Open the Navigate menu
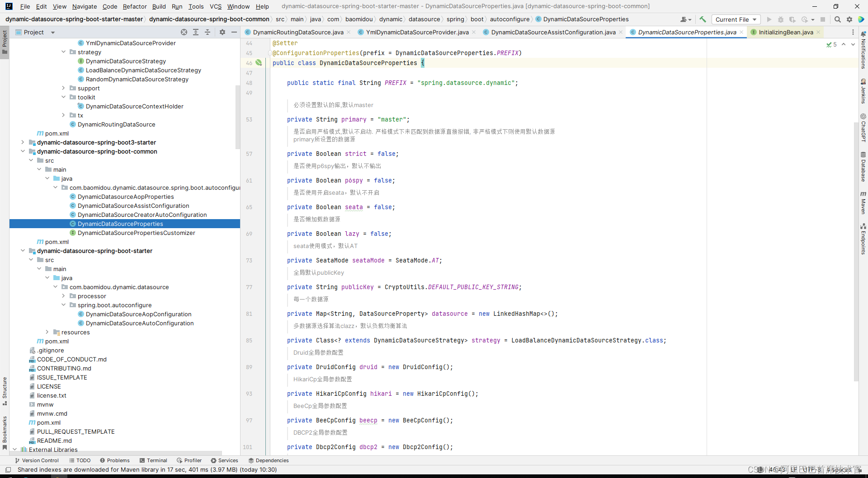This screenshot has width=868, height=478. (x=85, y=6)
